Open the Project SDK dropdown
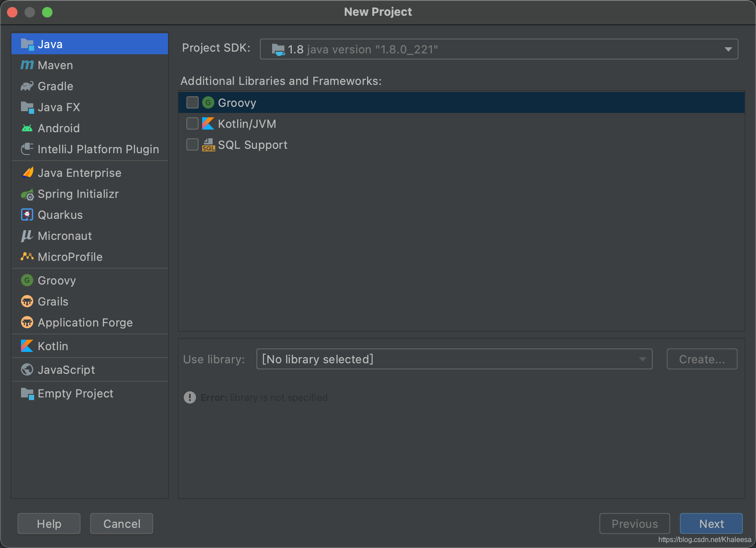Image resolution: width=756 pixels, height=548 pixels. pos(499,49)
